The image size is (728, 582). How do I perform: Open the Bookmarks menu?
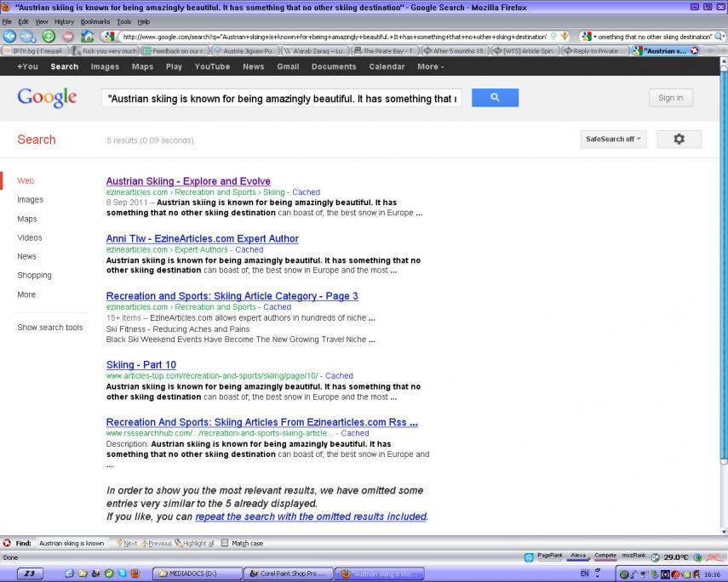pyautogui.click(x=95, y=21)
